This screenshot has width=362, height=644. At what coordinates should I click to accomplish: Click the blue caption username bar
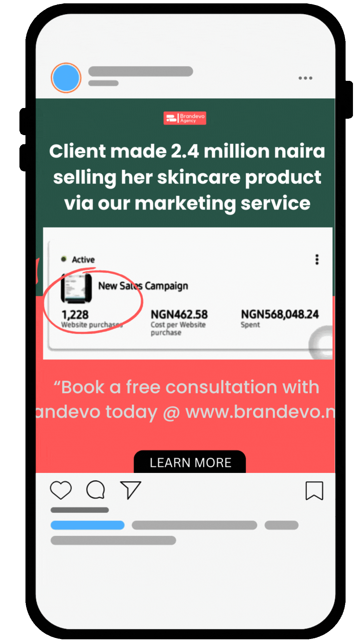[x=87, y=525]
